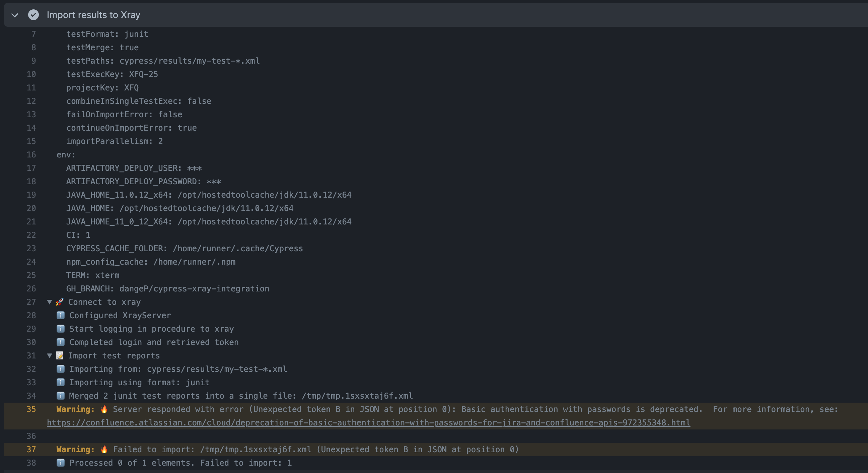The height and width of the screenshot is (473, 868).
Task: Click the info icon on Processed 0 of 1 elements
Action: [61, 463]
